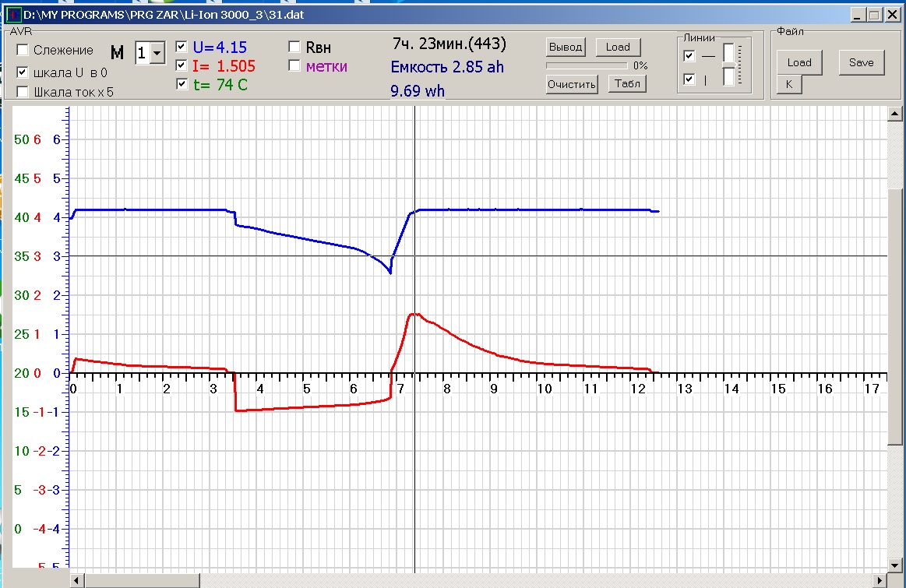Screen dimensions: 906x588
Task: Toggle the шкала U в 0 checkbox
Action: click(23, 72)
